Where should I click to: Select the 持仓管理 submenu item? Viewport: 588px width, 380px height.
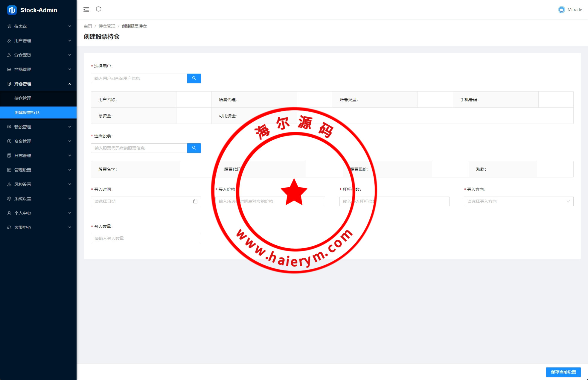23,98
